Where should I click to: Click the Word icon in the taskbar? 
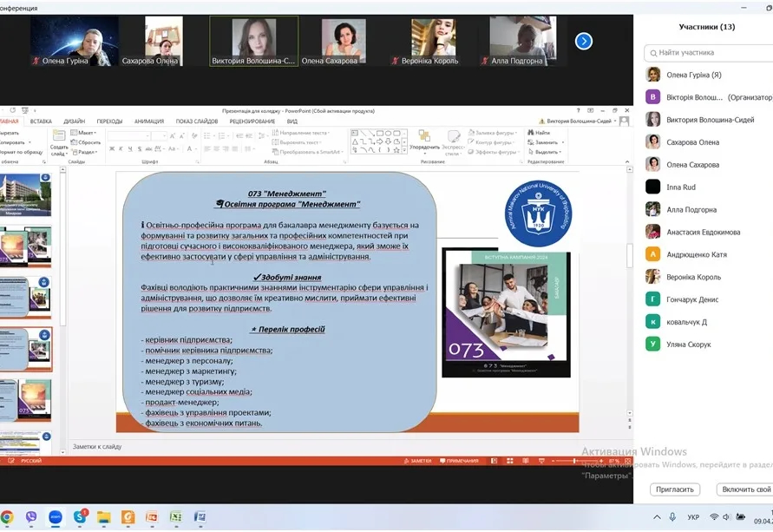pos(200,517)
